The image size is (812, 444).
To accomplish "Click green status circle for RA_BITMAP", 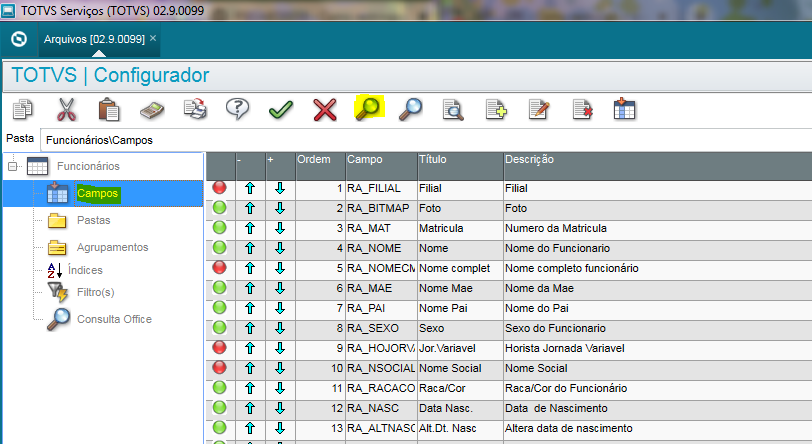I will pos(220,208).
